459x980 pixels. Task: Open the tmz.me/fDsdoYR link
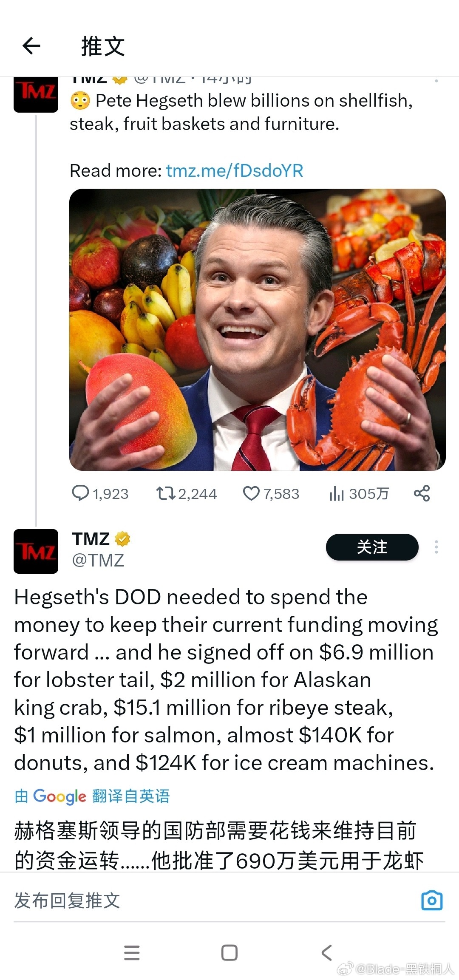click(x=234, y=170)
